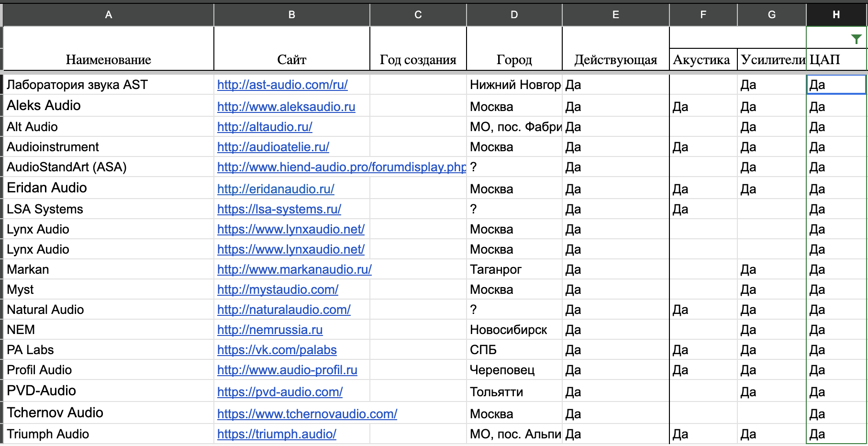Viewport: 868px width, 446px height.
Task: Select the Усилители header cell
Action: [x=772, y=59]
